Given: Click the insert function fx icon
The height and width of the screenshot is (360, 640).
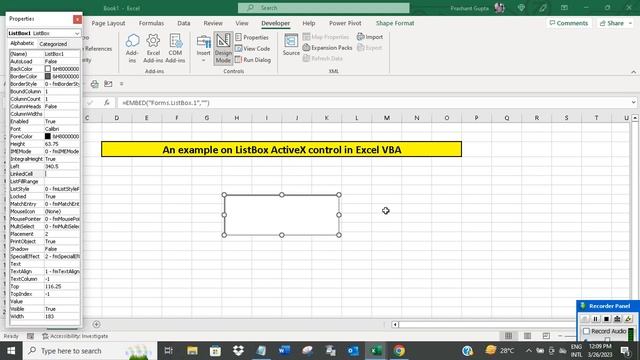Looking at the screenshot, I should [x=107, y=103].
